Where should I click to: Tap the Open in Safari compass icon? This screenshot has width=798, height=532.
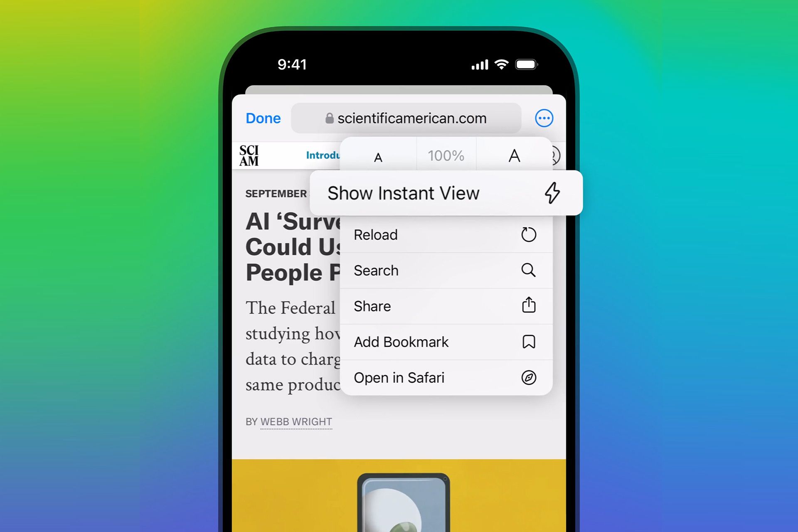[x=527, y=378]
